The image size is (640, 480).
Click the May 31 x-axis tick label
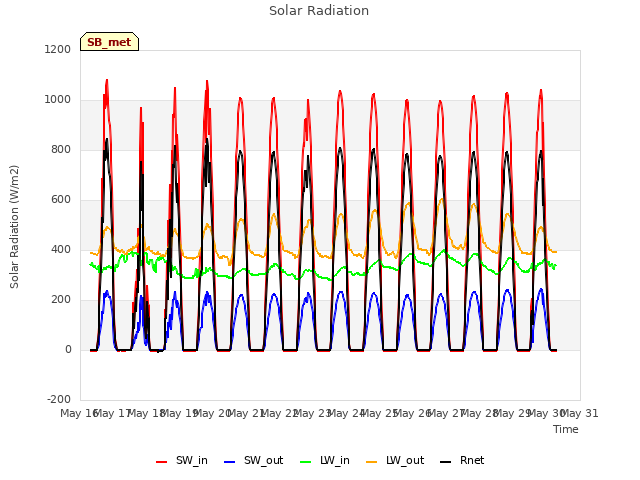580,413
